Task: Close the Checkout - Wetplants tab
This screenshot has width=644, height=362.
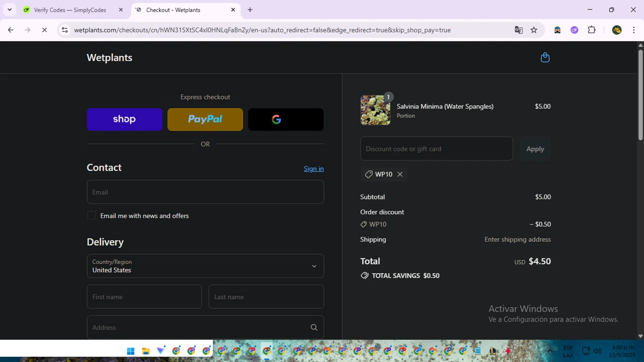Action: pos(233,10)
